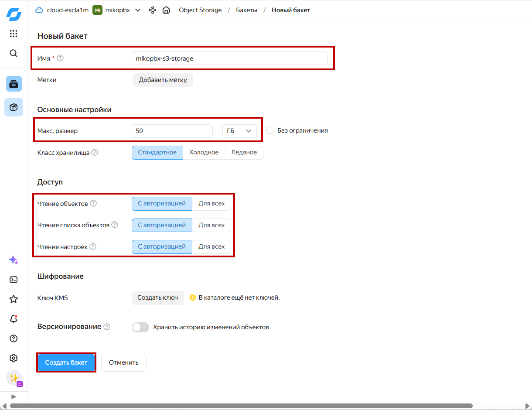Click the Создать бакет button
532x410 pixels.
click(66, 362)
